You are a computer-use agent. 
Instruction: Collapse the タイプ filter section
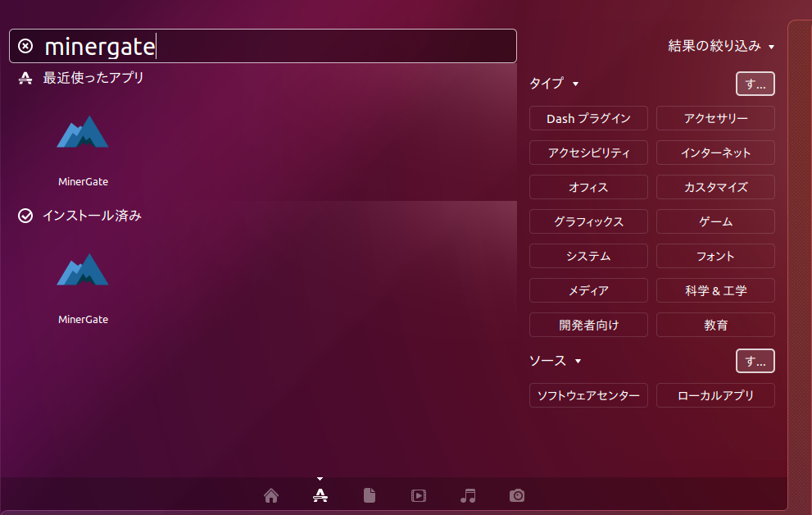pyautogui.click(x=554, y=84)
